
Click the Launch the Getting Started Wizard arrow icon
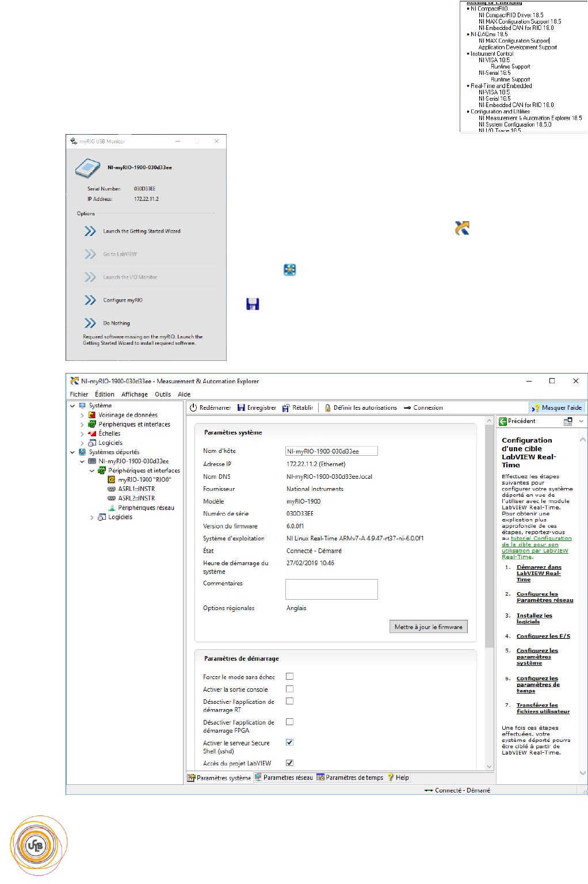tap(90, 231)
